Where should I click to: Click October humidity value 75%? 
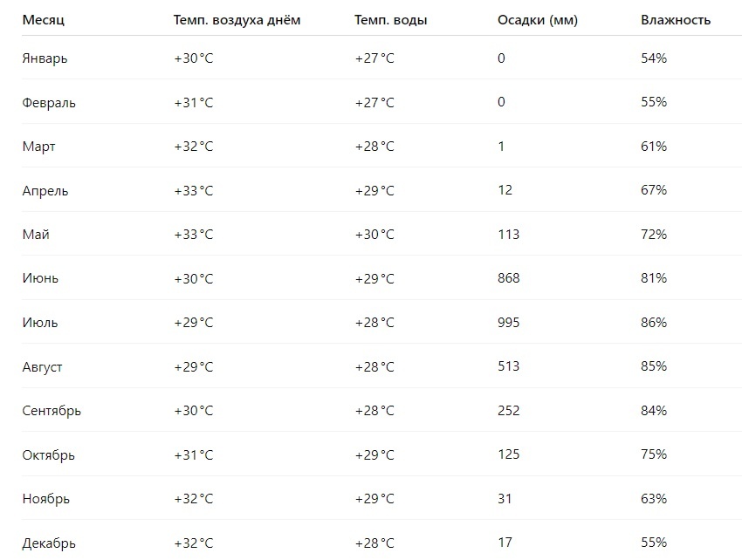coord(654,454)
